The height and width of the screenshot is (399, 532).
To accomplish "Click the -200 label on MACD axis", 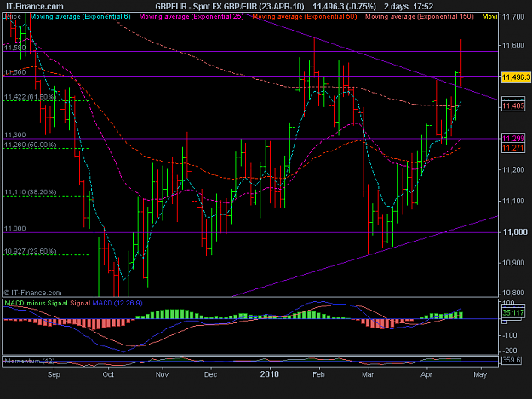I will coord(510,351).
